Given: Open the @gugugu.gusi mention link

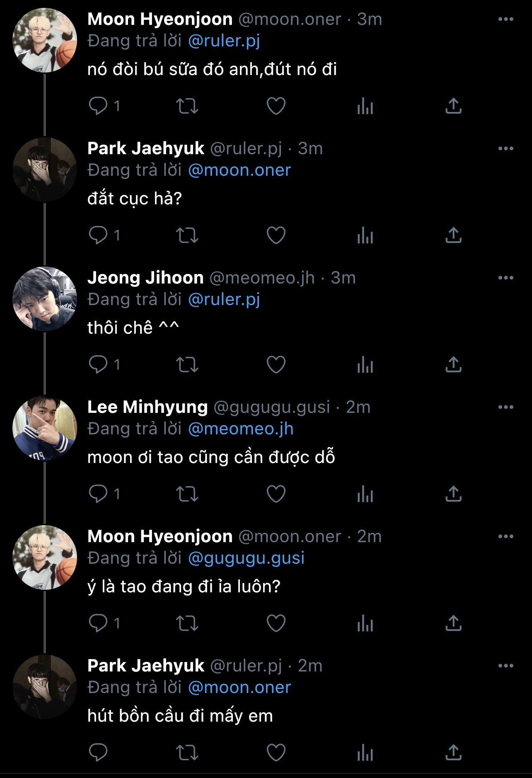Looking at the screenshot, I should pyautogui.click(x=246, y=558).
